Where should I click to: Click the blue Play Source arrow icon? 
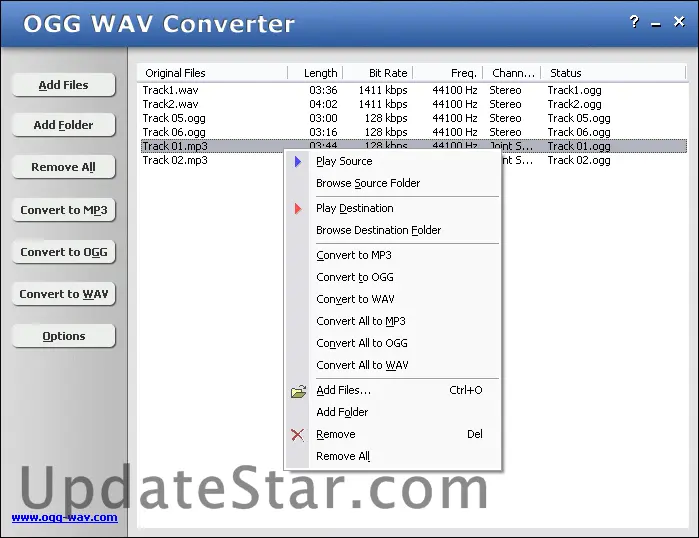[298, 161]
